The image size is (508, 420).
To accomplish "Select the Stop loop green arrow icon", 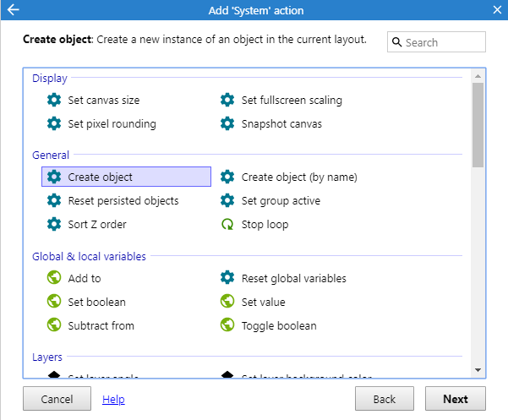I will (227, 225).
